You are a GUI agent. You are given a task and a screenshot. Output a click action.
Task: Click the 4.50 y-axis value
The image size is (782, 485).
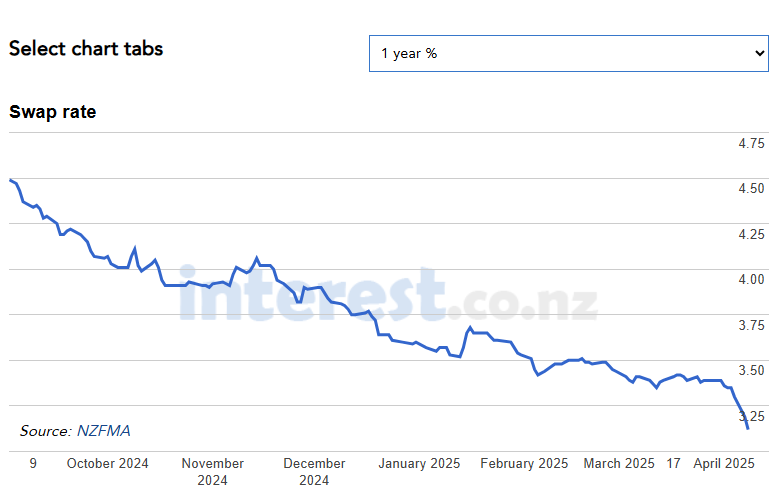[x=751, y=189]
